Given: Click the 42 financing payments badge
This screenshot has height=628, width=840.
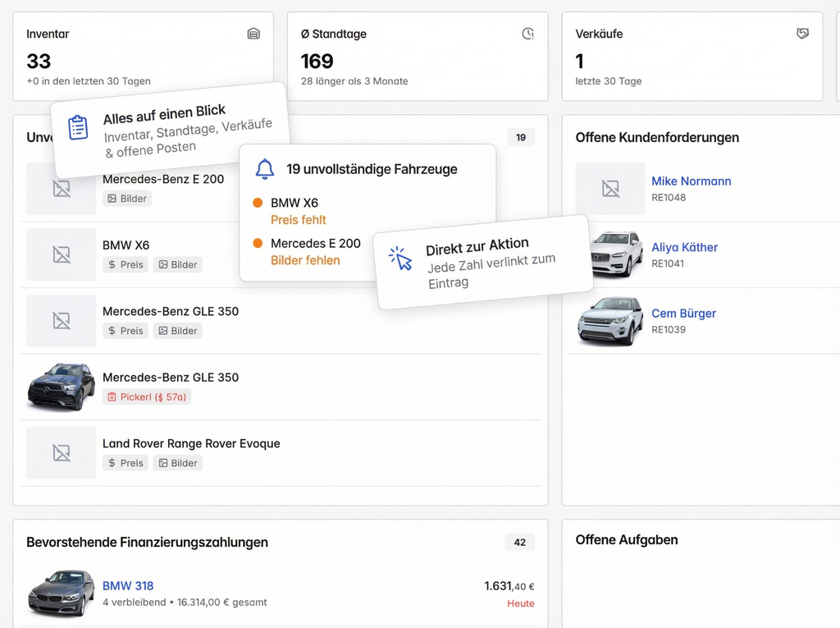Looking at the screenshot, I should [519, 542].
